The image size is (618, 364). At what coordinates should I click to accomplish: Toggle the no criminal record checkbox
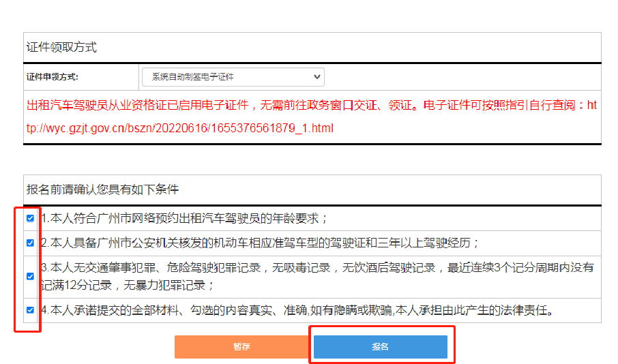pos(30,276)
